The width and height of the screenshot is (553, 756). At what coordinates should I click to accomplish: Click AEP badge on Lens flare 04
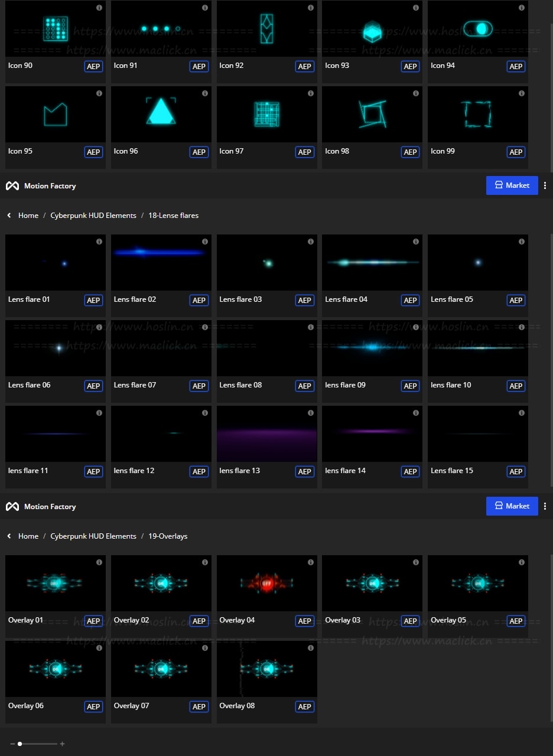coord(410,300)
